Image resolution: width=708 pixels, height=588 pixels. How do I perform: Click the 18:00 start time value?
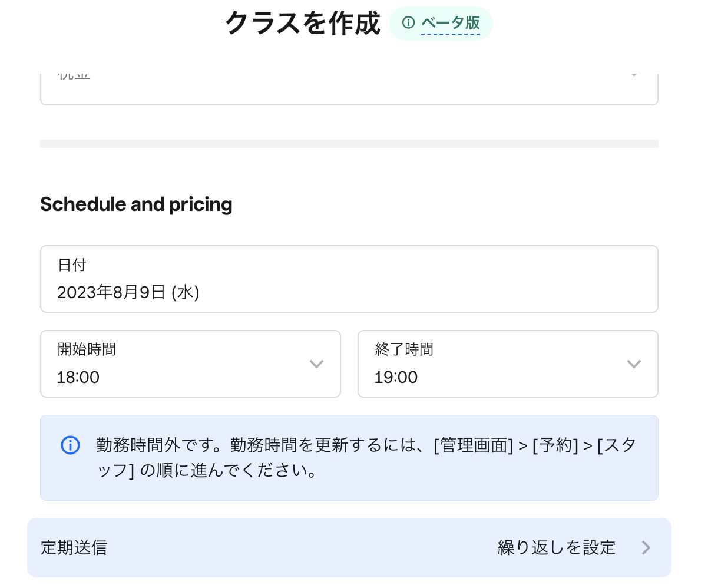click(x=78, y=377)
